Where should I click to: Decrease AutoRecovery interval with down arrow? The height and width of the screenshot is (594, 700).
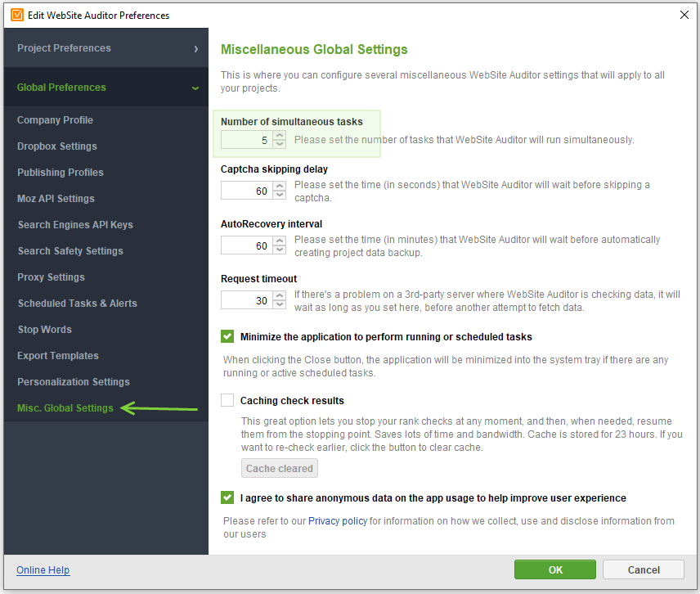[x=280, y=250]
